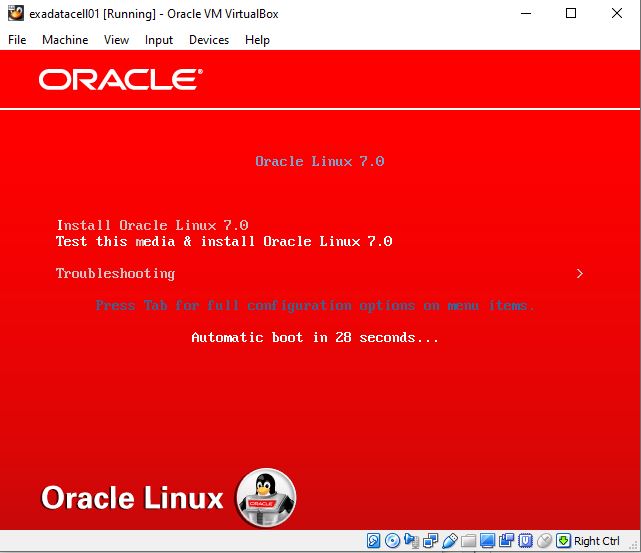Close the exadatacell01 VM window
The image size is (641, 553).
[617, 13]
